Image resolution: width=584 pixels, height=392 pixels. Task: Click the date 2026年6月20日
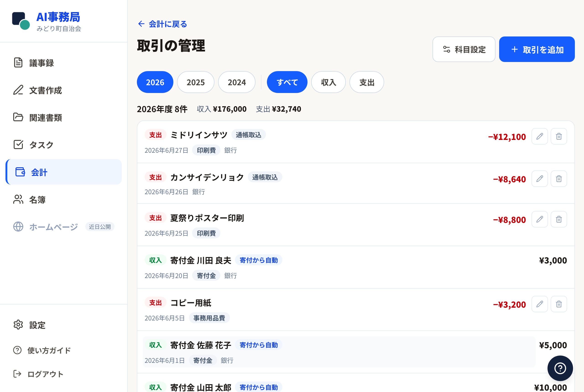pos(166,275)
